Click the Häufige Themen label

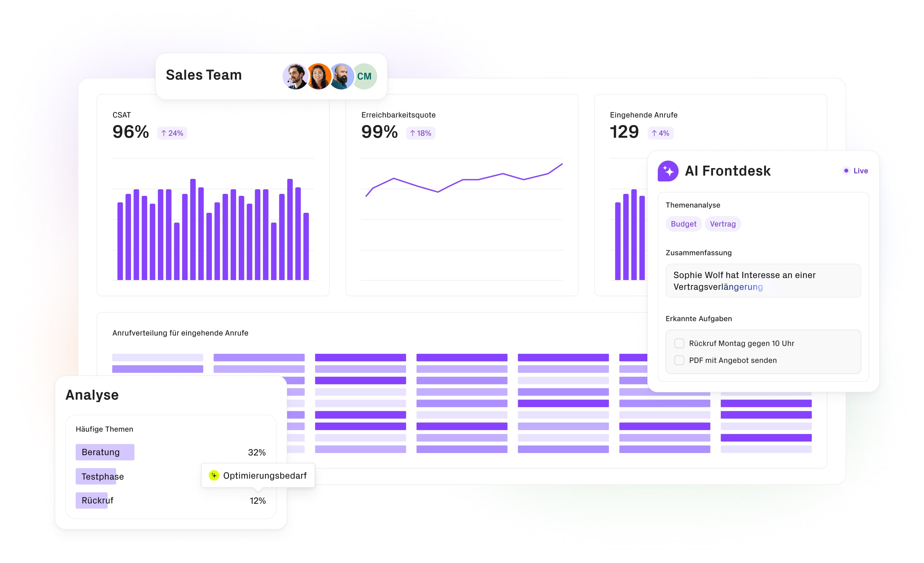[104, 429]
